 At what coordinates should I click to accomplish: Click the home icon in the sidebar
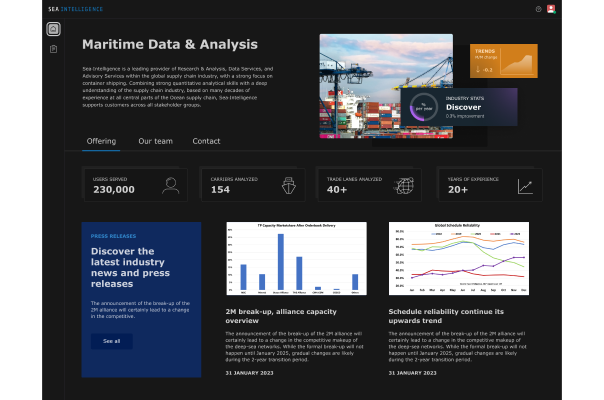point(53,29)
